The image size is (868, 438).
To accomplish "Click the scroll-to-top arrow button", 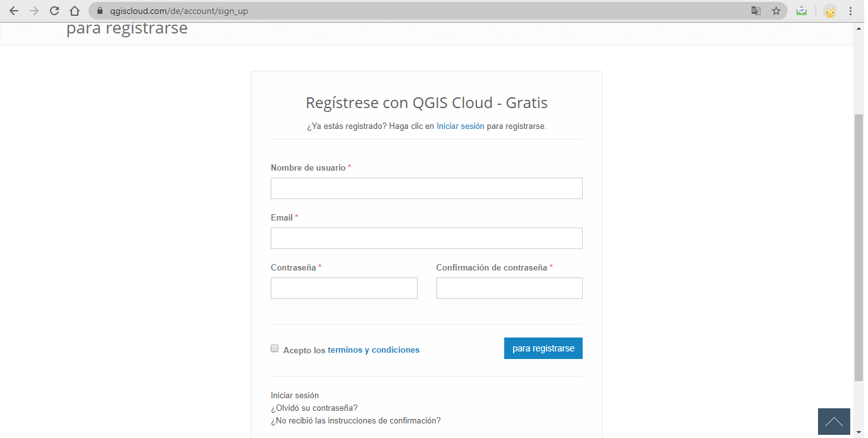I will [834, 422].
